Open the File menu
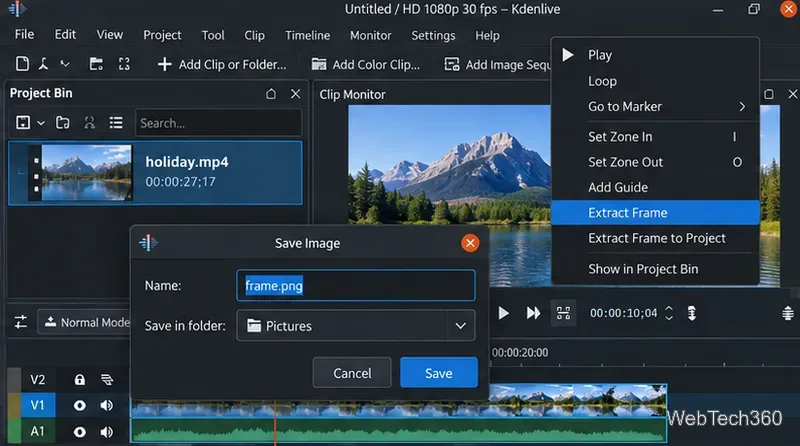 pos(24,35)
